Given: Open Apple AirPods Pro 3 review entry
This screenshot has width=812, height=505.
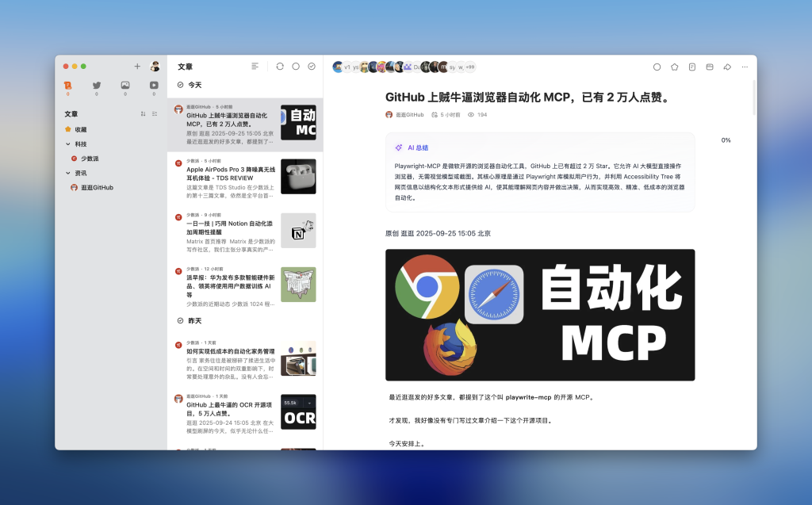Looking at the screenshot, I should coord(245,178).
